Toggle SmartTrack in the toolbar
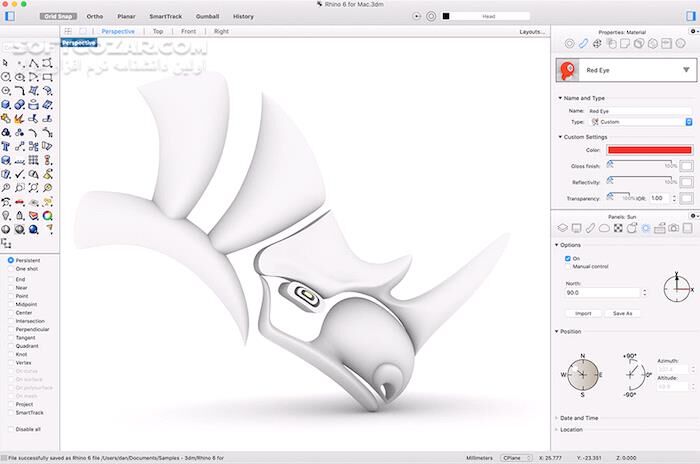700x464 pixels. 166,16
